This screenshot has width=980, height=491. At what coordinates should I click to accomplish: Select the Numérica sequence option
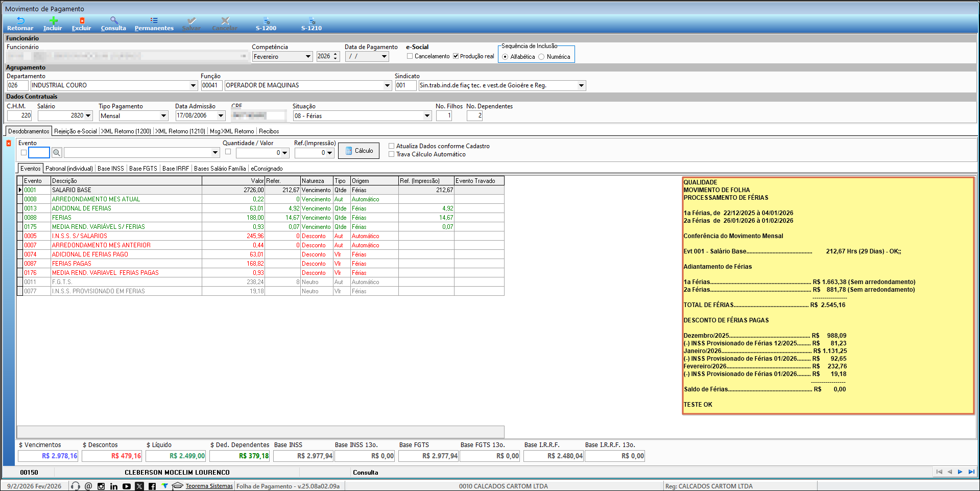541,57
